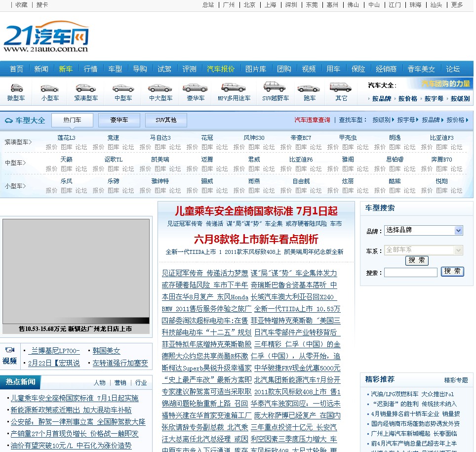Open 香车美女 in the main navigation
The height and width of the screenshot is (452, 476).
click(421, 69)
